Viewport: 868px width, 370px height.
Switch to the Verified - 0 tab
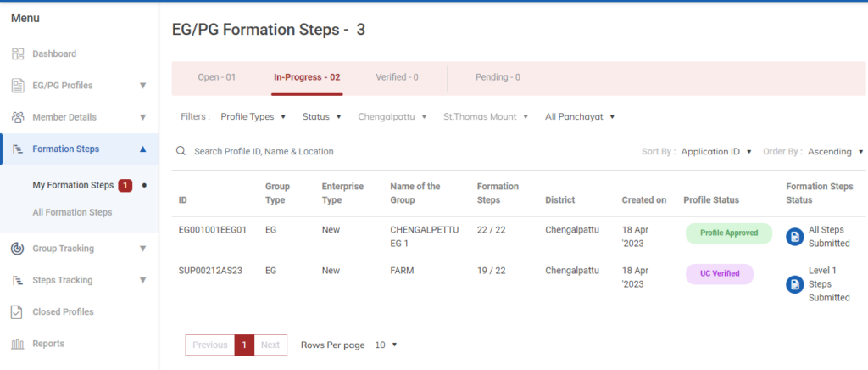tap(397, 77)
